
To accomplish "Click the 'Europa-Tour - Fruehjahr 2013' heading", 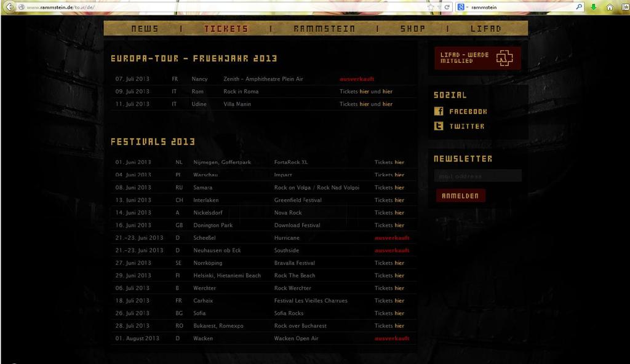I will 194,58.
